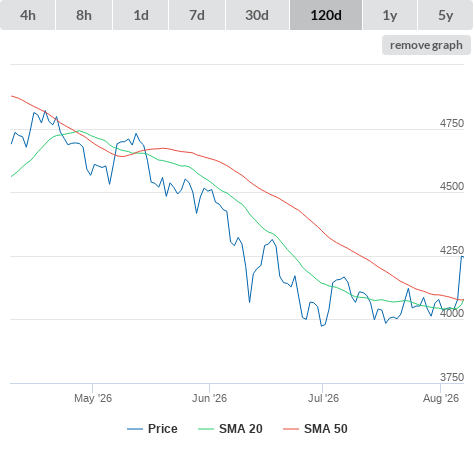Click the price spike at chart's right end
474x455 pixels.
(x=462, y=257)
